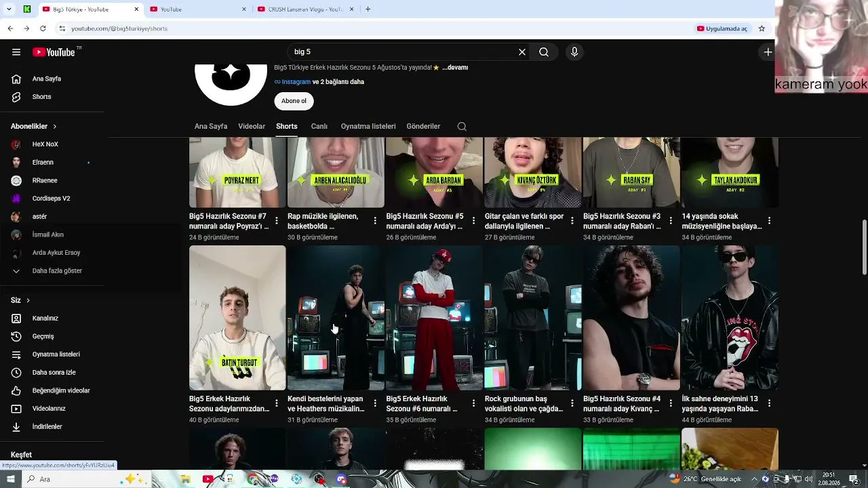Image resolution: width=868 pixels, height=488 pixels.
Task: Play the Taylan Akdokur short thumbnail
Action: point(730,172)
